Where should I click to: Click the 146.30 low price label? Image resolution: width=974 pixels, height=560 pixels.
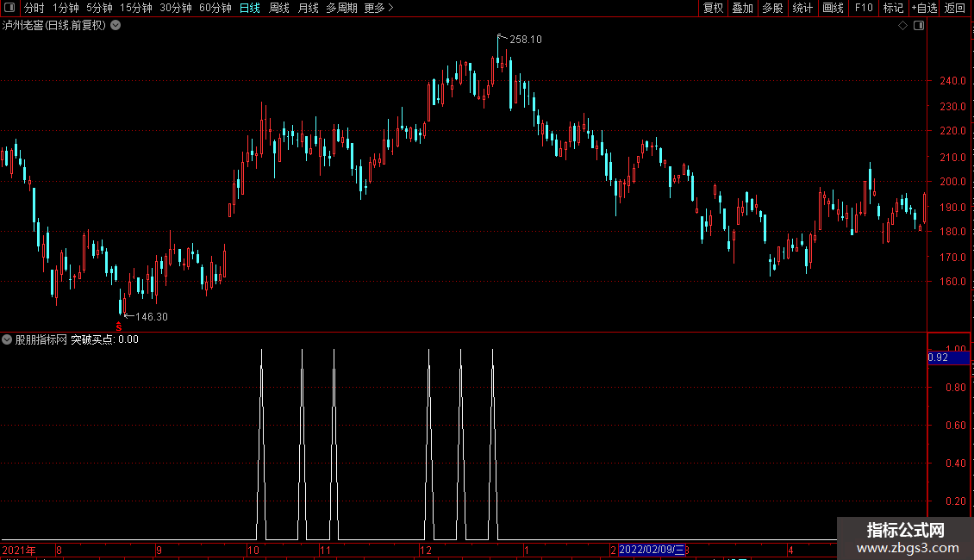[152, 317]
